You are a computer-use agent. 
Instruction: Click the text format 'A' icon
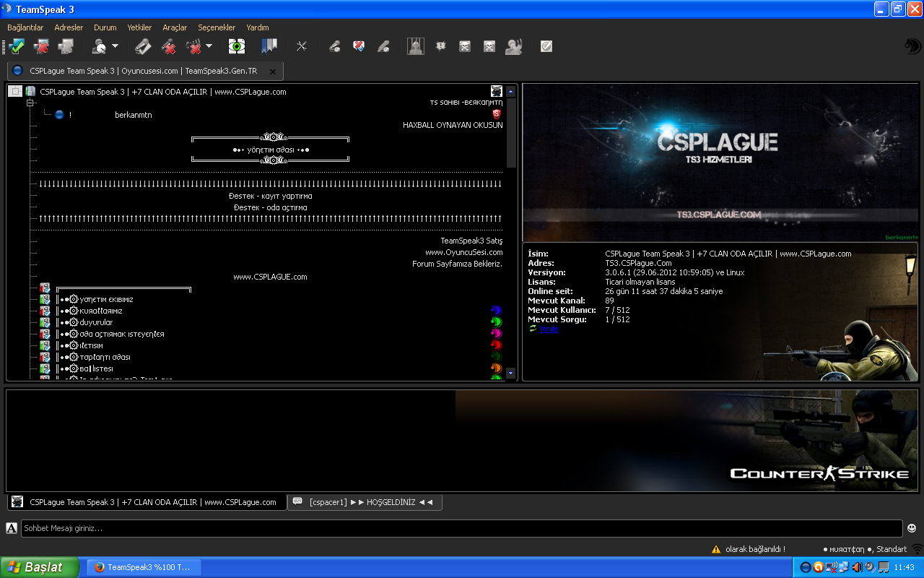click(12, 528)
